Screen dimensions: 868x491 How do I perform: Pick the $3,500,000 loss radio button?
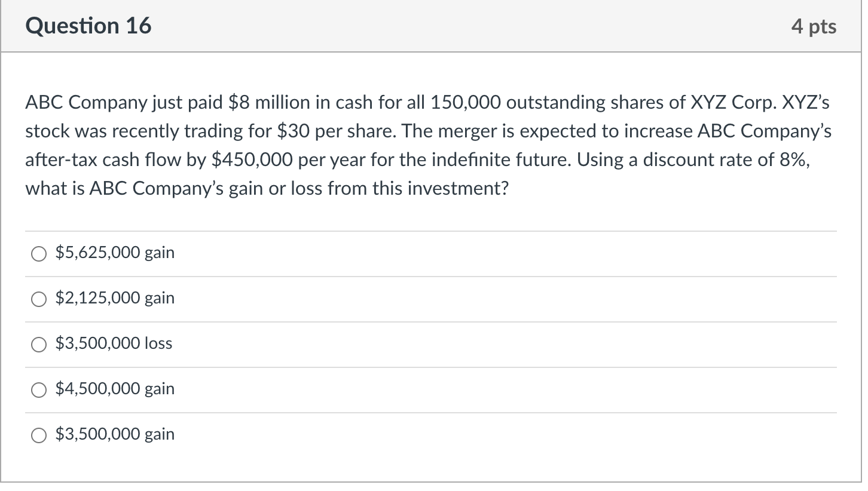point(39,345)
